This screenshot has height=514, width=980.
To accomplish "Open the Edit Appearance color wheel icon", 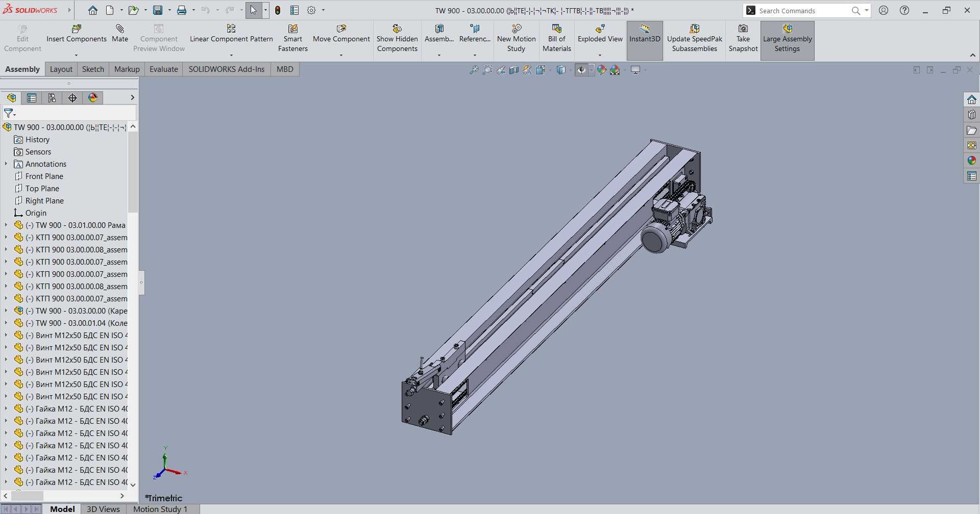I will pyautogui.click(x=602, y=70).
